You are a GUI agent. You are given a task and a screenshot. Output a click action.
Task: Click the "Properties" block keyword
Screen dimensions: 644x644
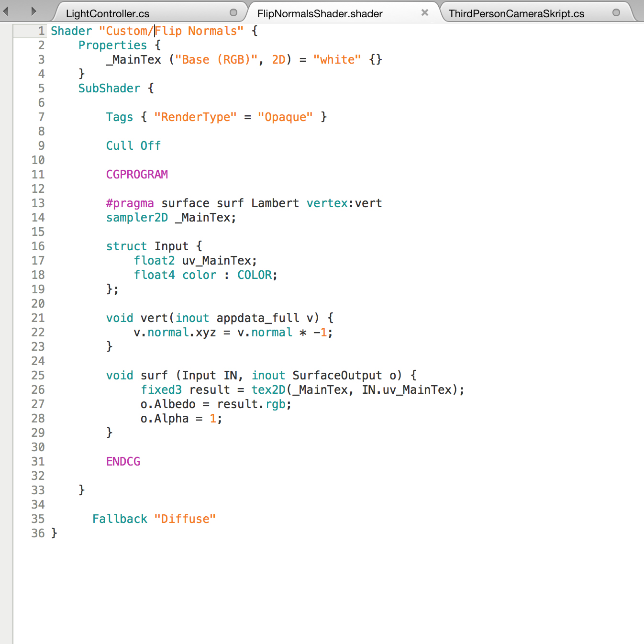112,45
